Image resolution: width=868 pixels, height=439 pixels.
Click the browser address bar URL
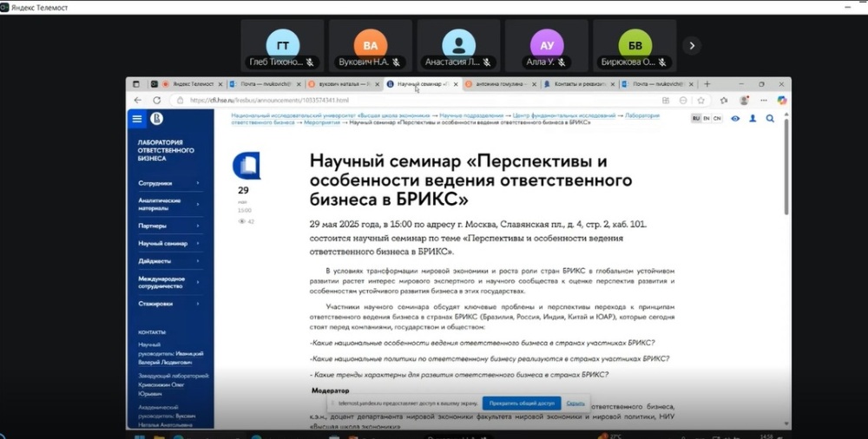tap(269, 101)
